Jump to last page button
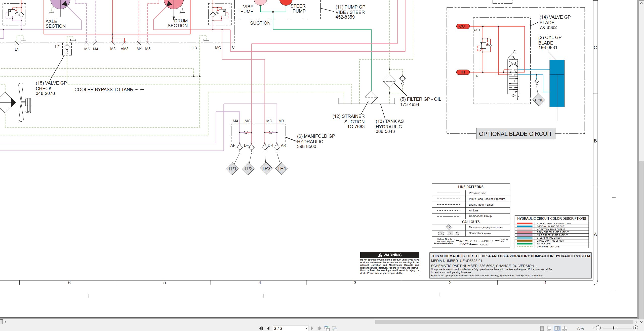Screen dimensions: 644x331 [319, 328]
